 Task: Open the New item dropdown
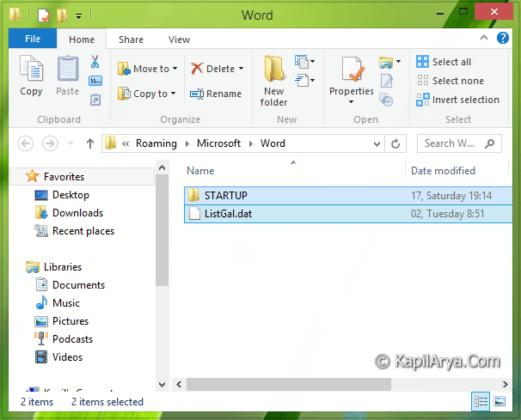click(304, 62)
